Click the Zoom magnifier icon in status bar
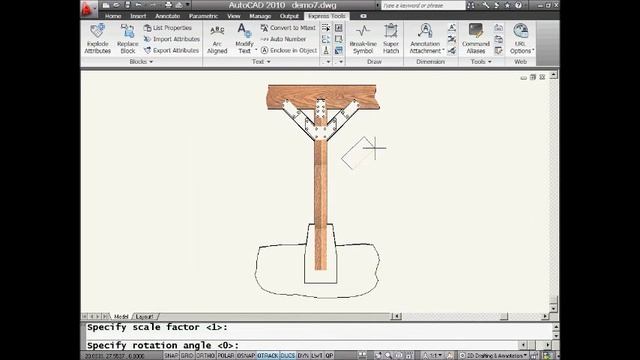Viewport: 640px width, 360px height. pyautogui.click(x=388, y=356)
